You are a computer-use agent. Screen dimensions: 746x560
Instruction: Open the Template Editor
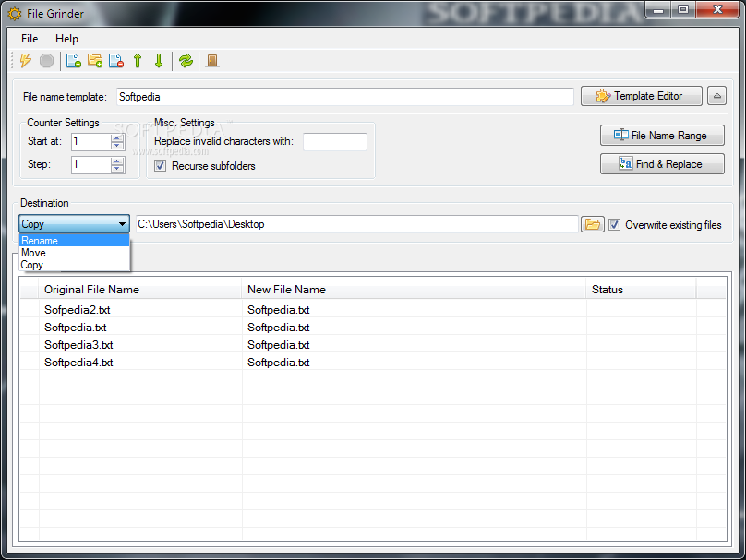click(x=642, y=96)
